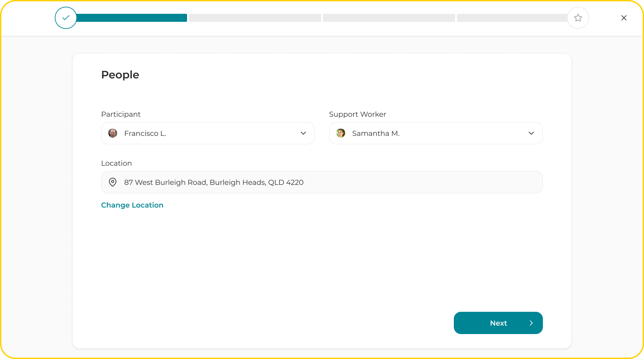
Task: Expand Support Worker list using its chevron arrow
Action: tap(531, 133)
